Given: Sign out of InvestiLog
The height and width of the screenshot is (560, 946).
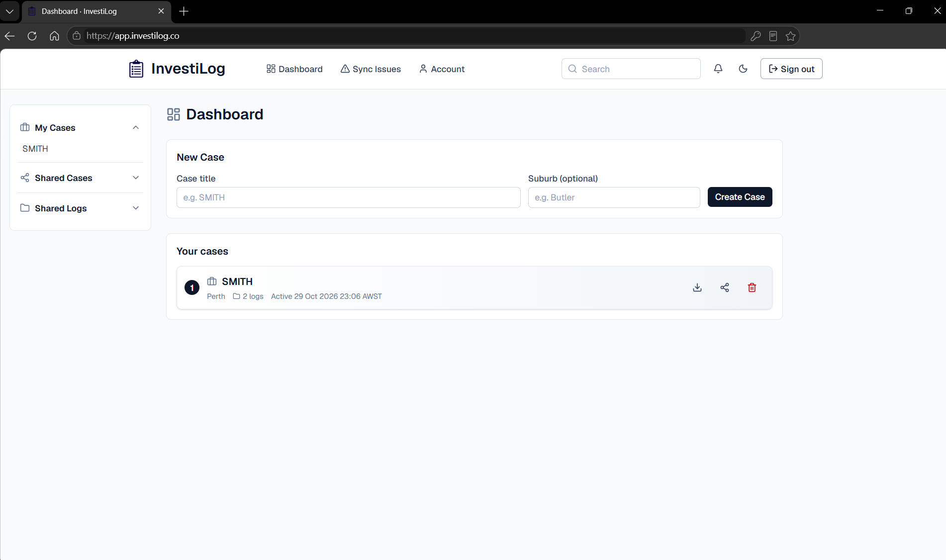Looking at the screenshot, I should click(791, 69).
